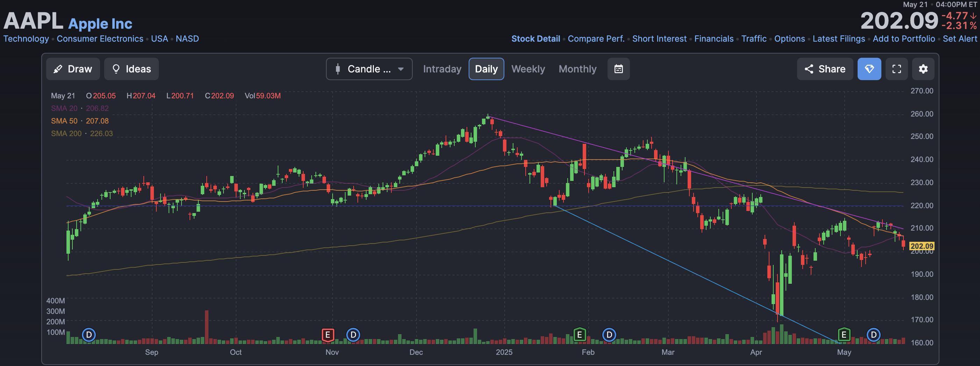Open the NASD exchange link
Image resolution: width=980 pixels, height=366 pixels.
pyautogui.click(x=187, y=39)
